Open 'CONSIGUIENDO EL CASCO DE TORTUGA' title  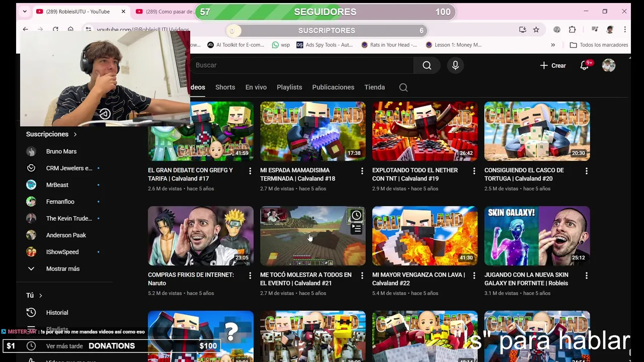(524, 174)
